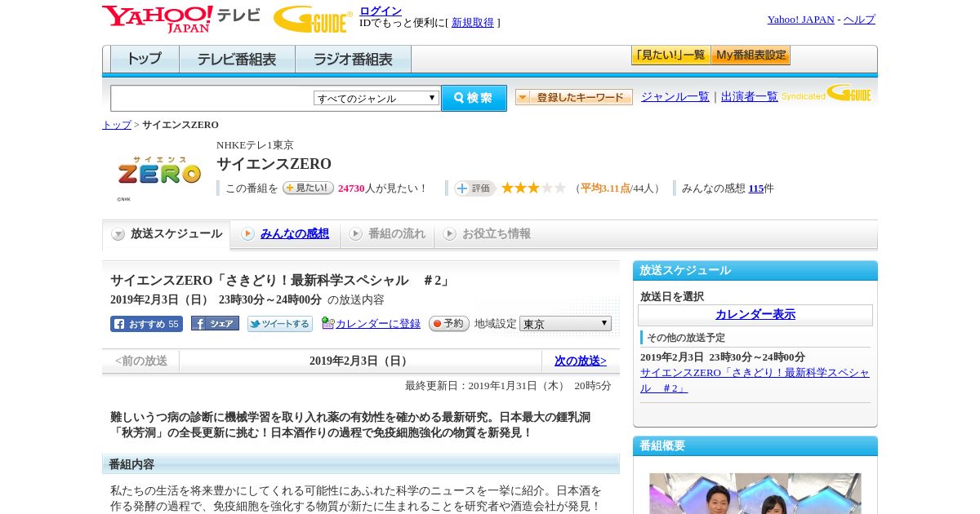Screen dimensions: 980x514
Task: Open My番組表設定 button
Action: [x=751, y=55]
